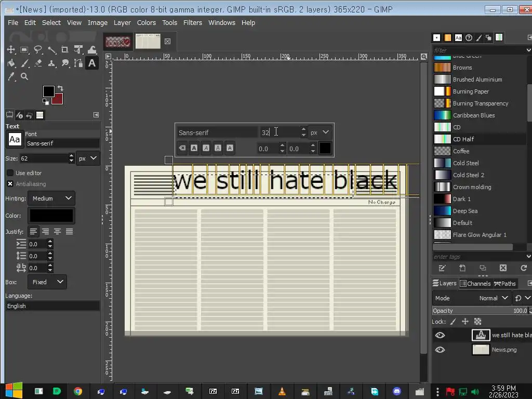Toggle lock position and size

(465, 322)
